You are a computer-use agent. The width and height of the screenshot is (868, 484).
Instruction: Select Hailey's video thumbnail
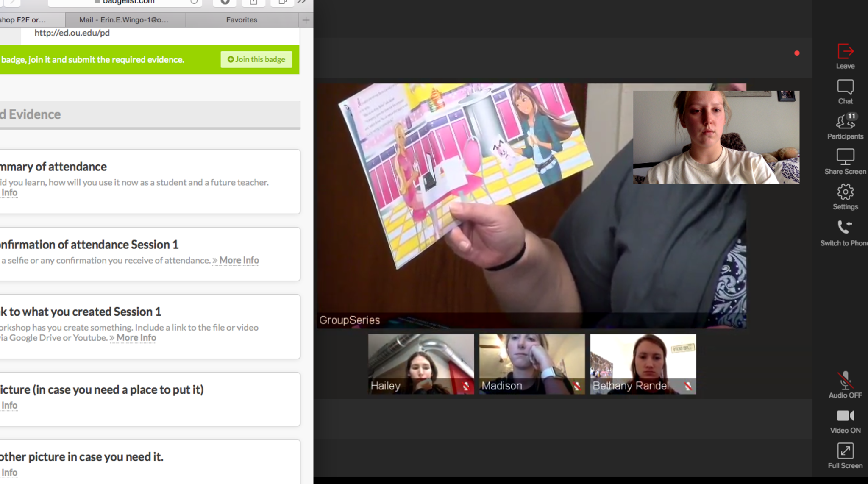(421, 364)
